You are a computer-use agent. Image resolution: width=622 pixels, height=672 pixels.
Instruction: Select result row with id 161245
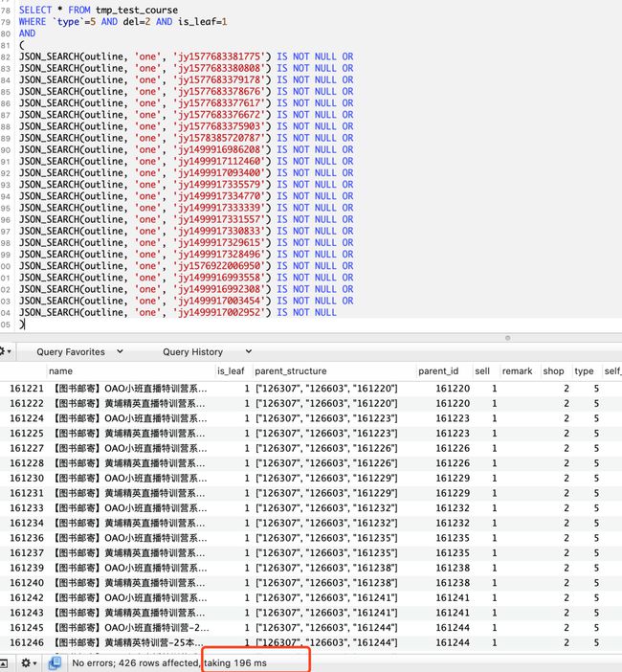[x=311, y=627]
